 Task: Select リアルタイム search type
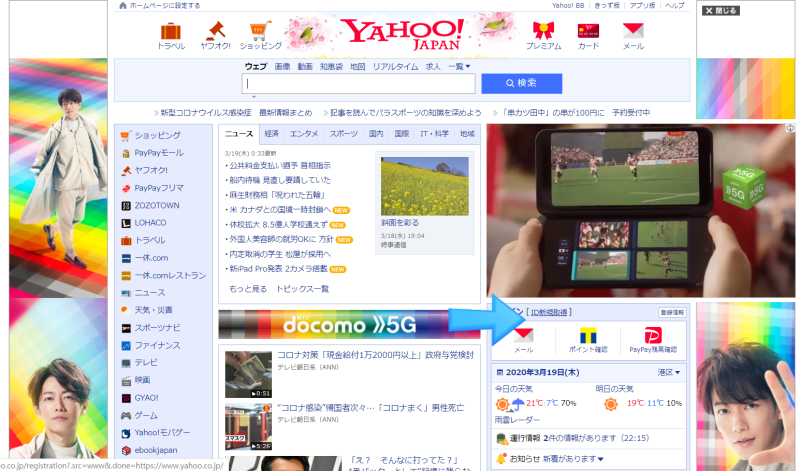click(395, 67)
